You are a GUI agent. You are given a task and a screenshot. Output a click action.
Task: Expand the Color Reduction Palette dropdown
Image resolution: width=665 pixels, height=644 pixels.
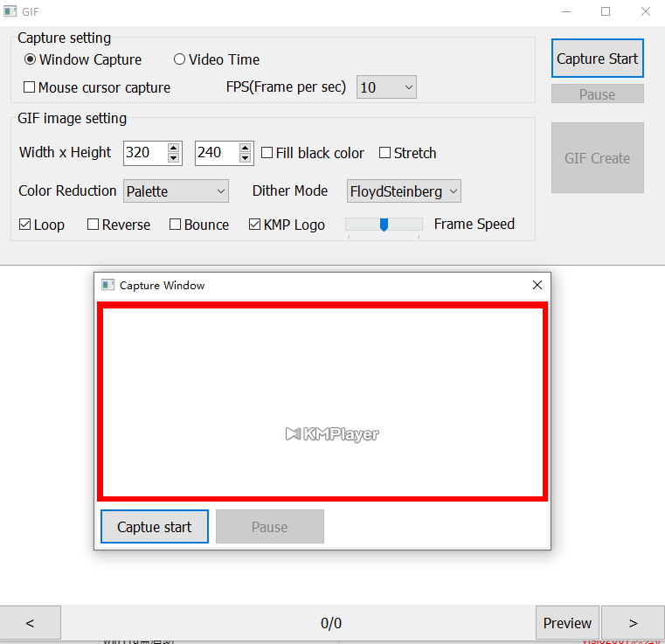tap(176, 191)
